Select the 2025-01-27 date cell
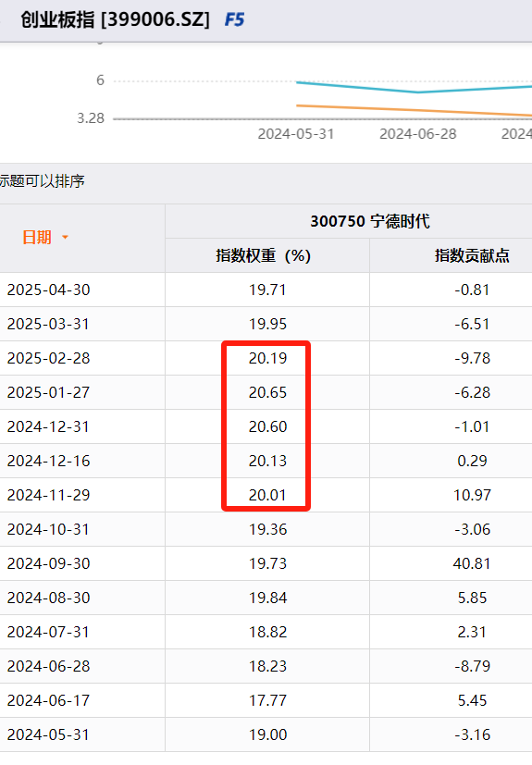 coord(49,392)
